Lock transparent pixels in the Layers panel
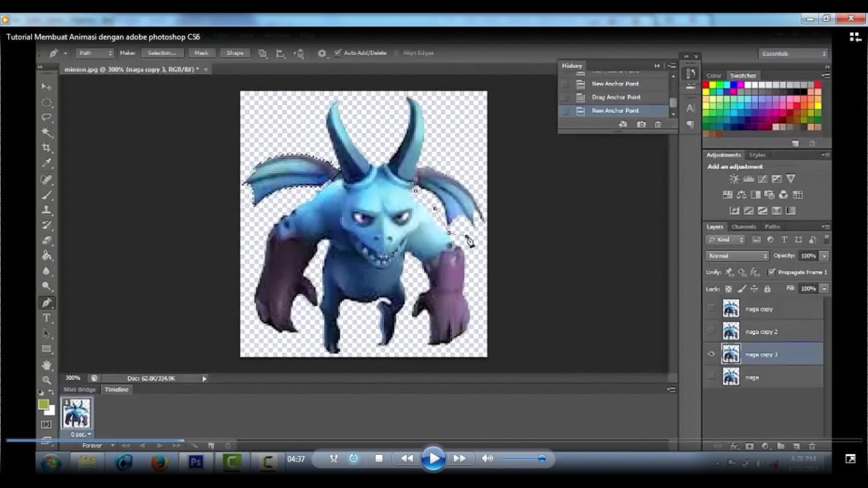The height and width of the screenshot is (488, 868). point(729,289)
